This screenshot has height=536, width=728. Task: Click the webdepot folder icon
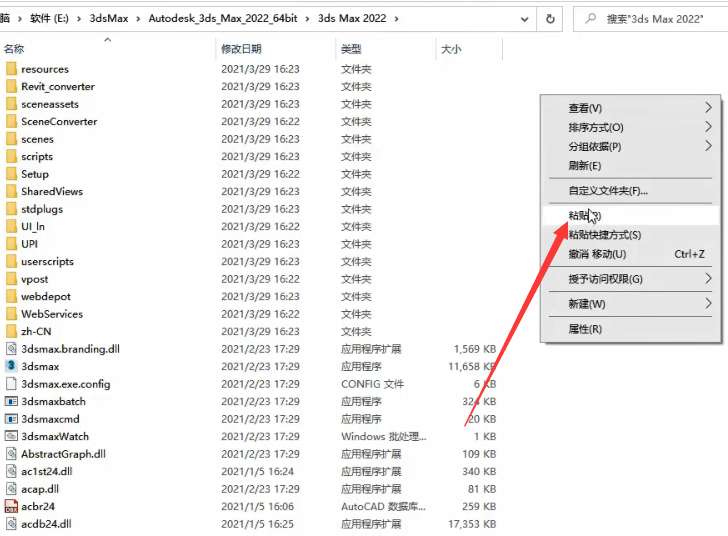pyautogui.click(x=12, y=296)
